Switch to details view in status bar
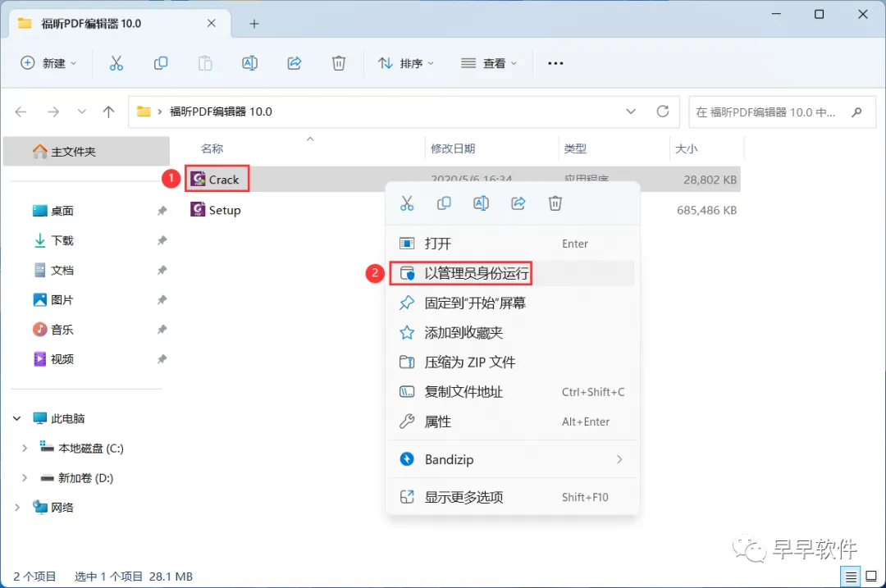886x588 pixels. [x=851, y=577]
